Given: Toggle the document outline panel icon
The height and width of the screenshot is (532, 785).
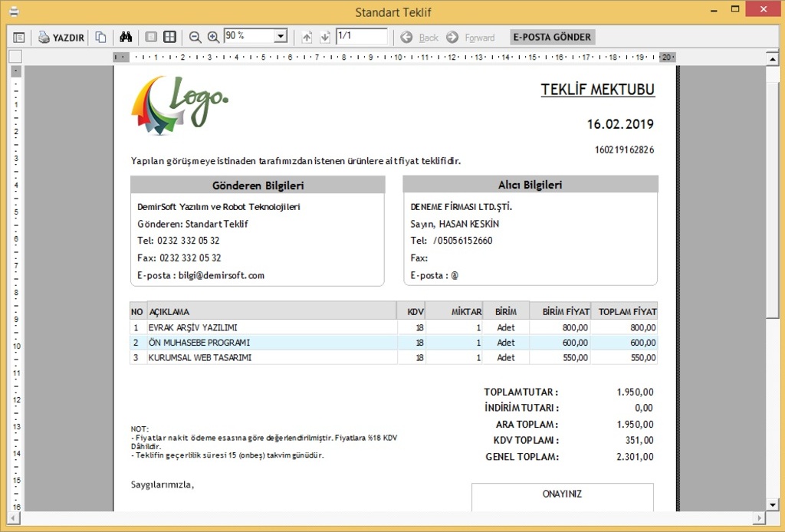Looking at the screenshot, I should pos(19,37).
